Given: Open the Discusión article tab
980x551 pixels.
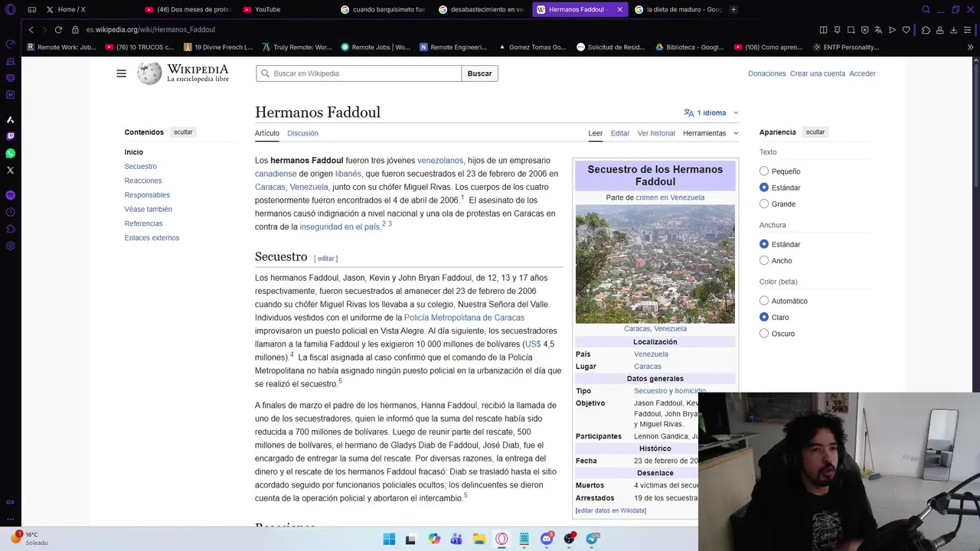Looking at the screenshot, I should (x=302, y=133).
